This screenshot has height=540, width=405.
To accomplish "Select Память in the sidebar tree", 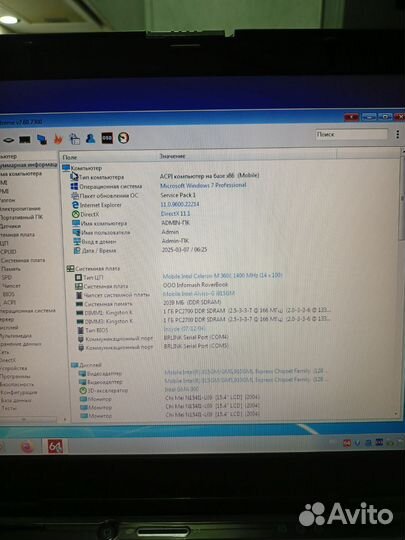I will coord(11,269).
